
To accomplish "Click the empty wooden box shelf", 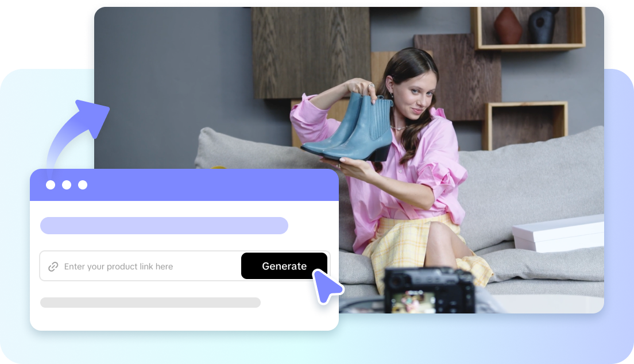I will pyautogui.click(x=525, y=125).
